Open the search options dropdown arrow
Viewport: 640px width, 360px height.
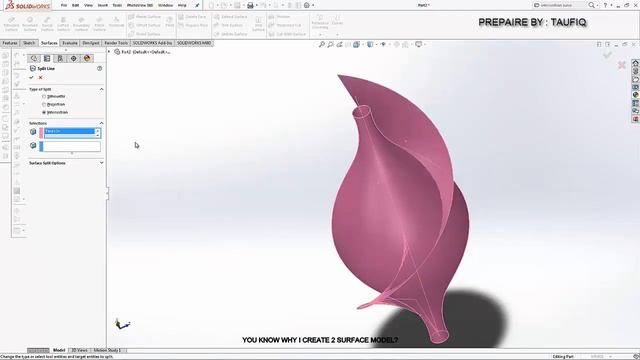tap(597, 6)
